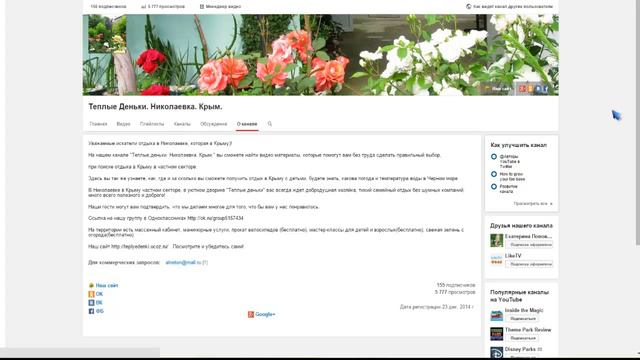Image resolution: width=640 pixels, height=360 pixels.
Task: Click the 'Как улучшить канал' heading
Action: point(518,145)
